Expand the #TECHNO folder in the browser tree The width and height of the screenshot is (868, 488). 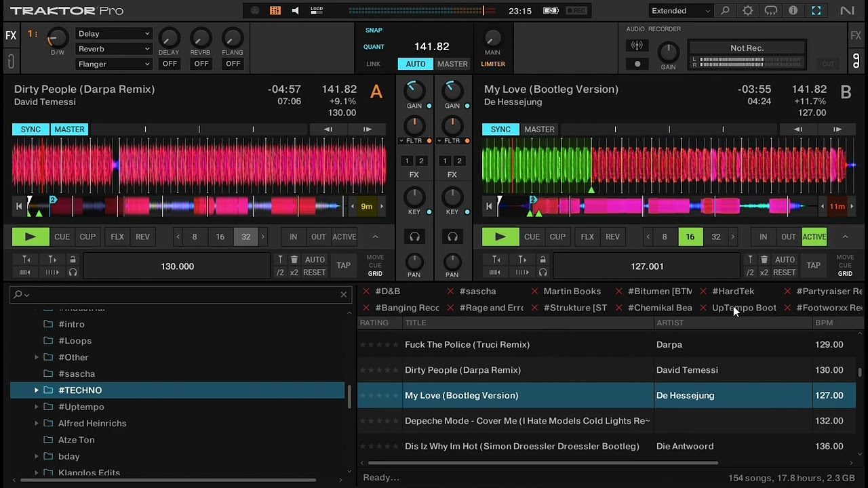coord(37,390)
